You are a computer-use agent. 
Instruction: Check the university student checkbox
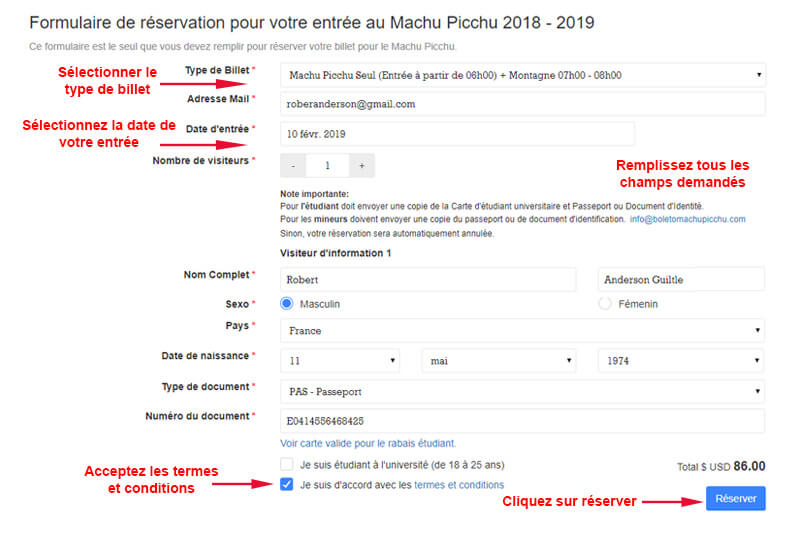(287, 464)
